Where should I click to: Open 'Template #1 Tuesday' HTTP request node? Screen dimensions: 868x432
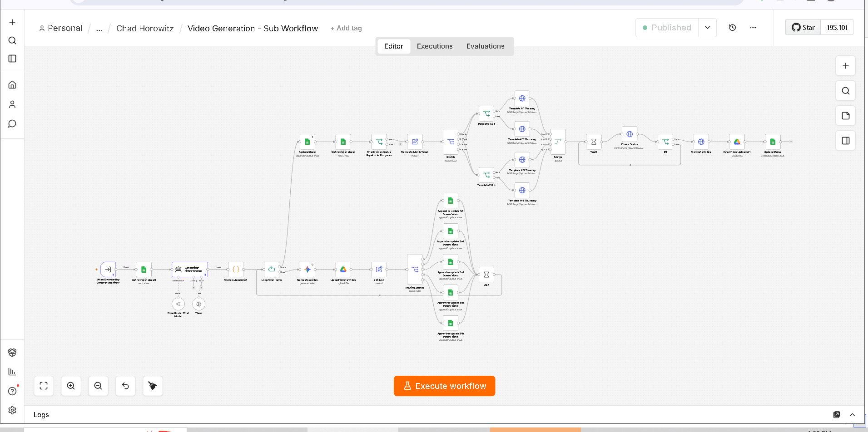(x=522, y=98)
